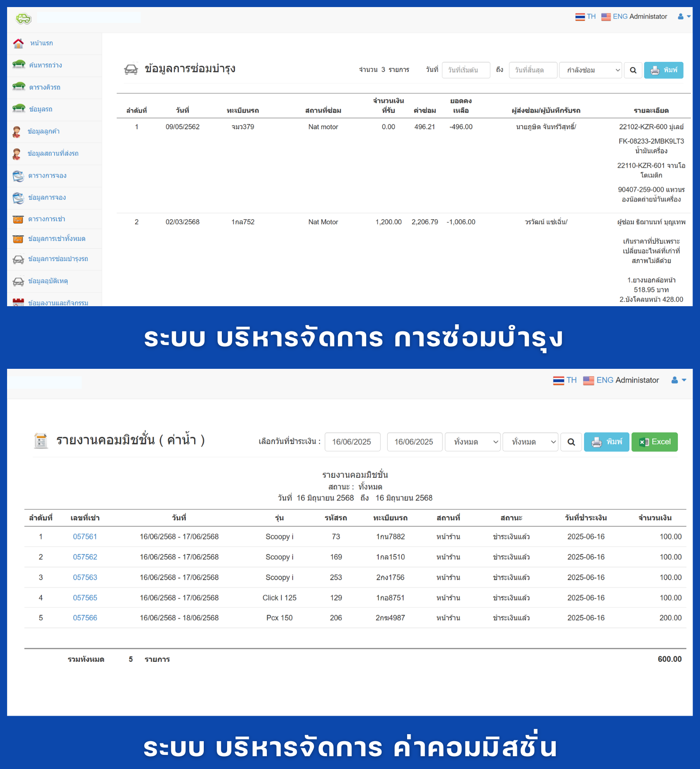Open the first ทั้งหมด dropdown in commission report
The width and height of the screenshot is (700, 769).
click(472, 442)
